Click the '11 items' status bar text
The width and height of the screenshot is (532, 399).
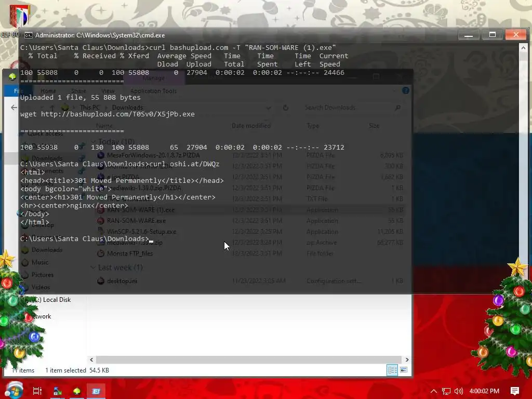(23, 370)
